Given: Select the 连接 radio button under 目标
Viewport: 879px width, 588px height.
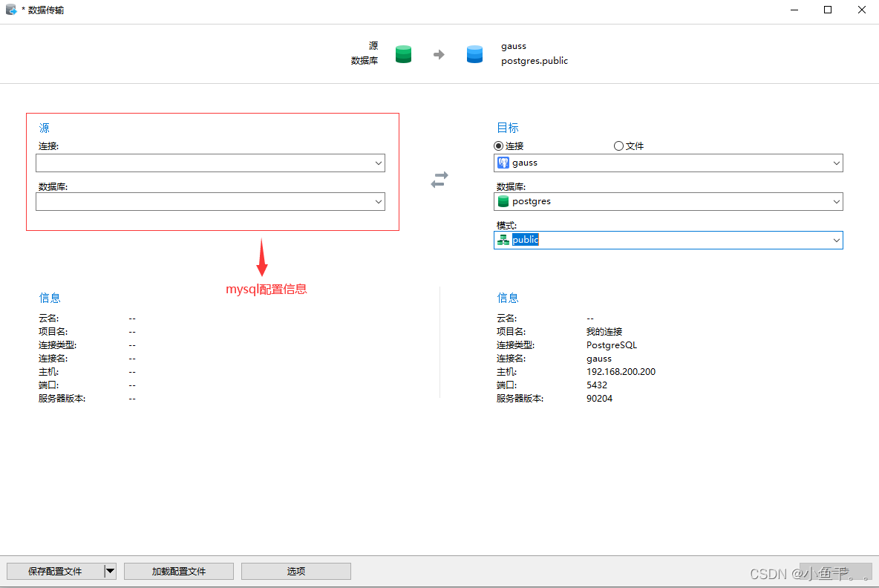Looking at the screenshot, I should [x=498, y=146].
